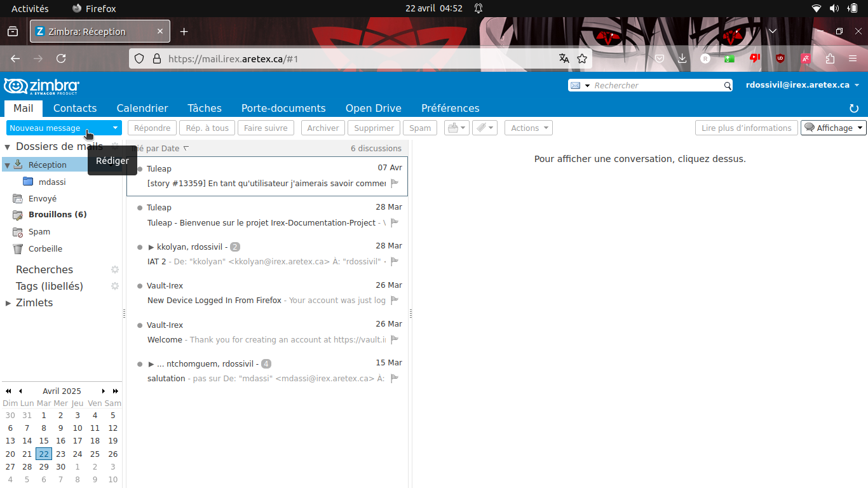Click the search magnifier icon
The image size is (868, 488).
coord(728,85)
